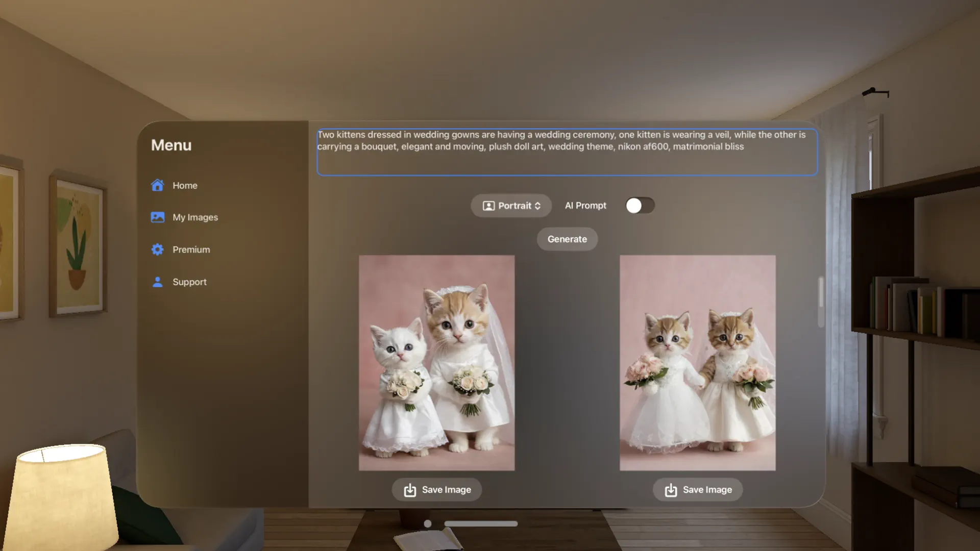
Task: Click inside the prompt text field
Action: (567, 152)
